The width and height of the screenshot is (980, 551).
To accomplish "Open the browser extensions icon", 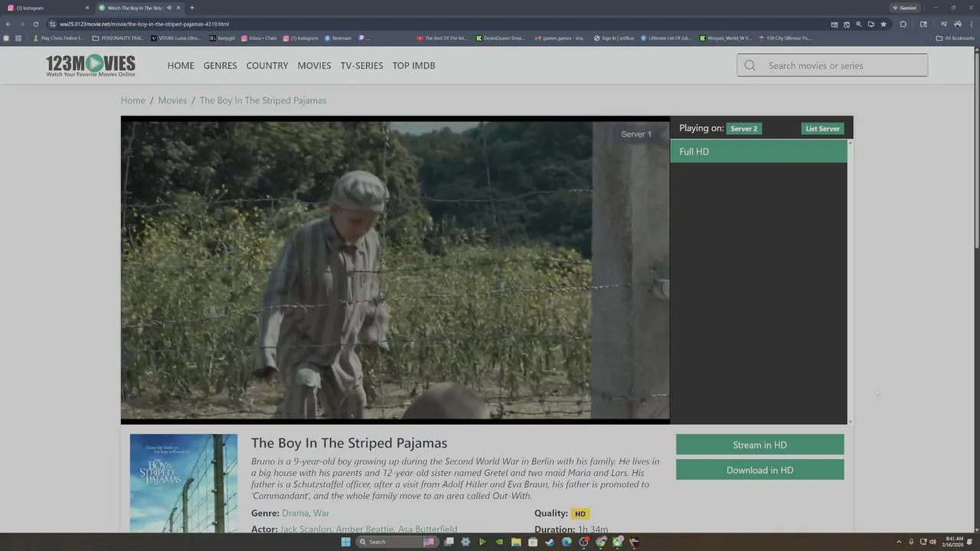I will [x=903, y=24].
